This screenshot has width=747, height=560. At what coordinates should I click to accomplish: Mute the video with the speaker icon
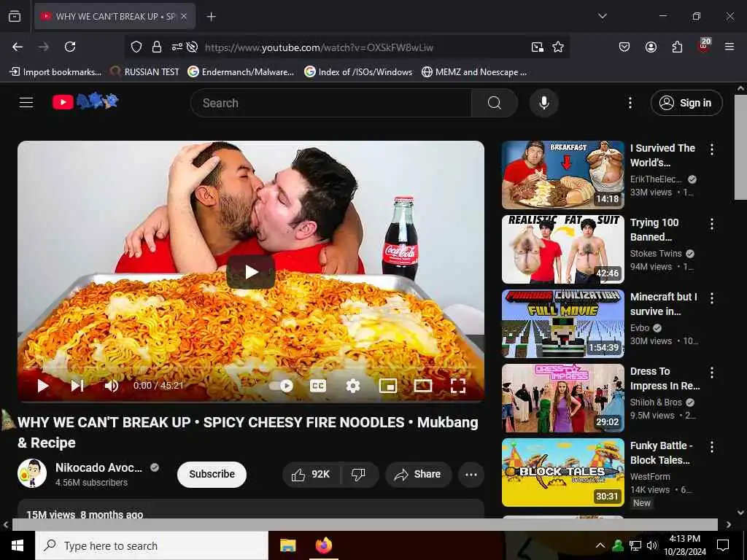112,386
